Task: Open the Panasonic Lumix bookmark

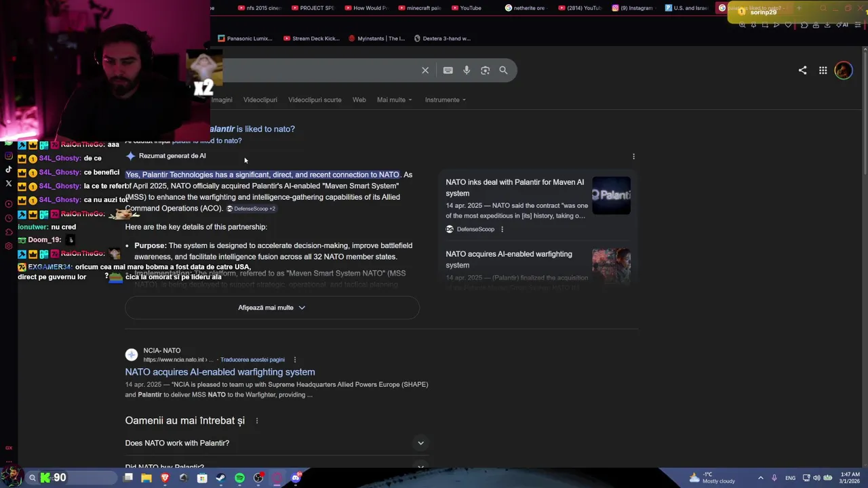Action: [245, 39]
